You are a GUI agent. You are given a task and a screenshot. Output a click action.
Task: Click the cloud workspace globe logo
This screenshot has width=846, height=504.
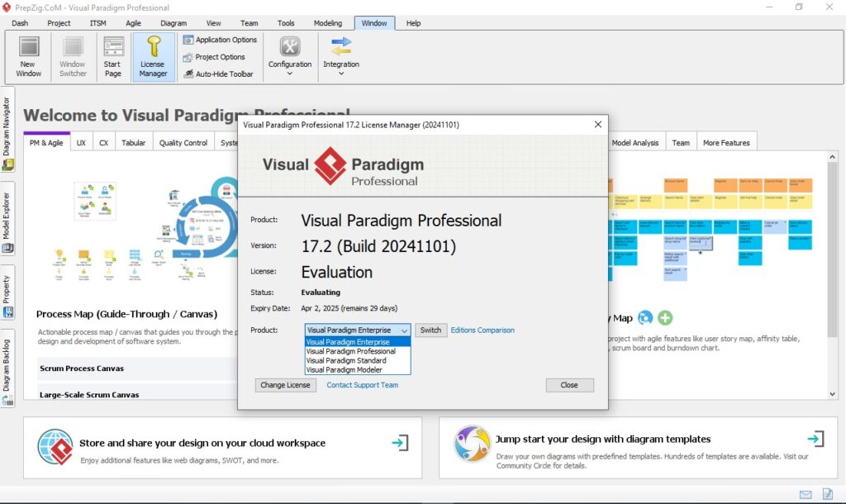[55, 447]
